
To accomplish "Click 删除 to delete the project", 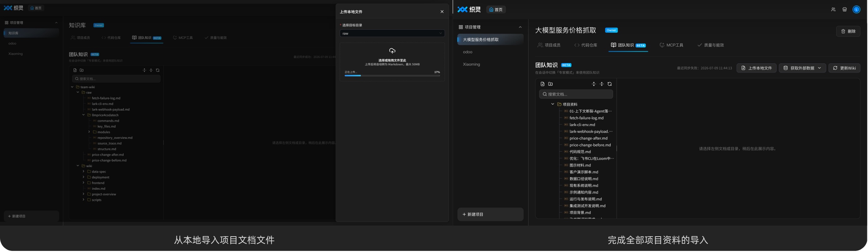I will click(848, 31).
